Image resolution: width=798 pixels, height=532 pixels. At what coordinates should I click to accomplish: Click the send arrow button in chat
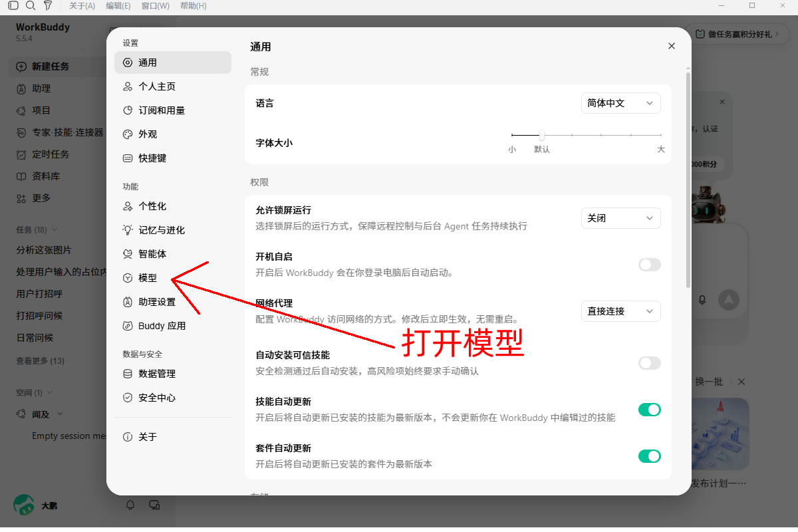tap(729, 300)
